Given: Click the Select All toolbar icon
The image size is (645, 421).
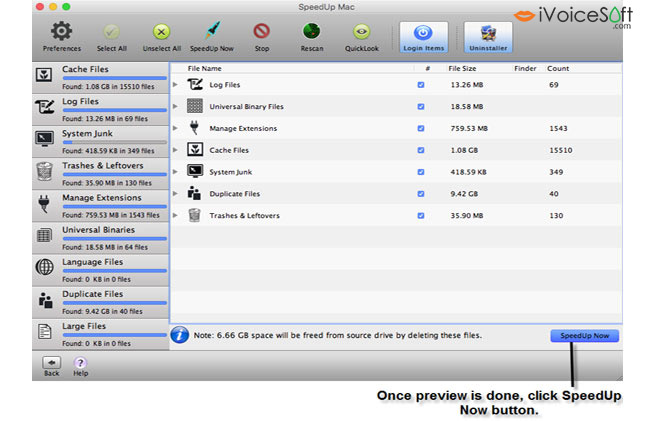Looking at the screenshot, I should (111, 32).
